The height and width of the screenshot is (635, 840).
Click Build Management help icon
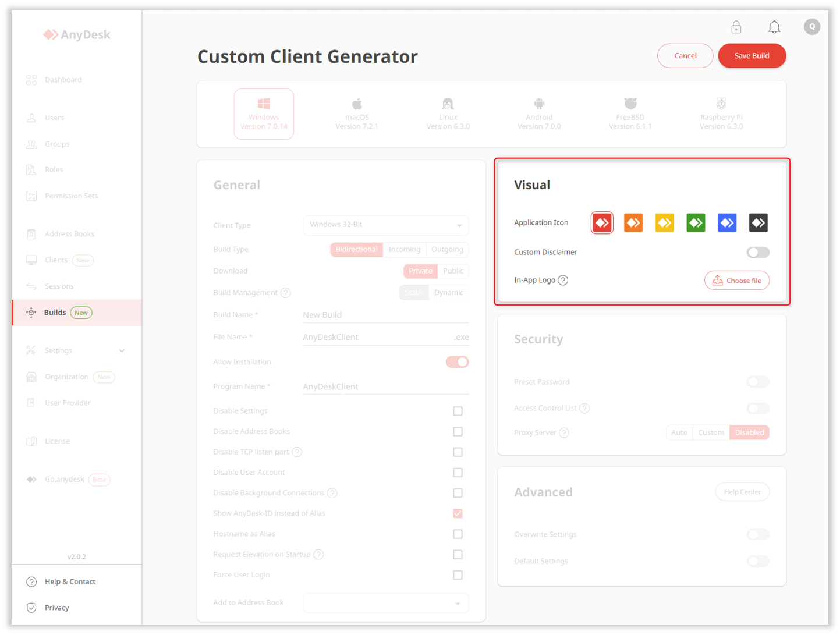[x=285, y=293]
